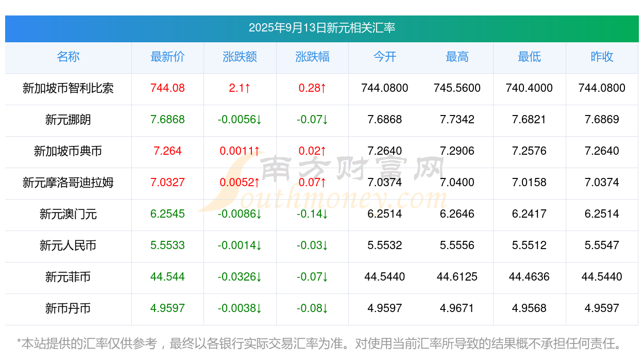Click the high value 7.2906
Screen dimensions: 644x360
coord(457,151)
